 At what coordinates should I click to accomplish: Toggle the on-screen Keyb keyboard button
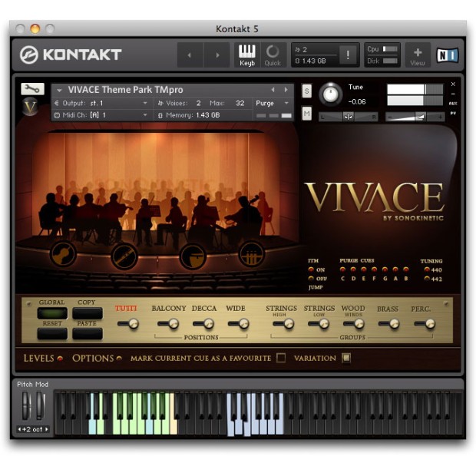246,55
